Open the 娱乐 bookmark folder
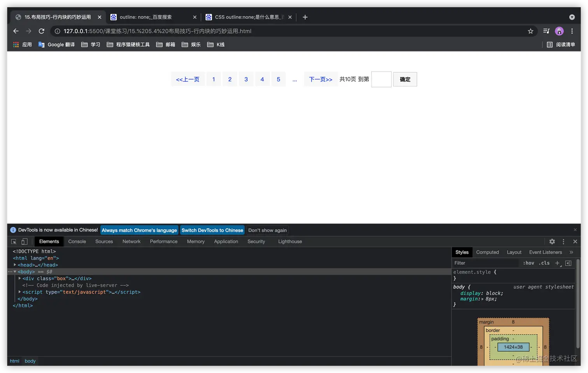Viewport: 588px width, 373px height. click(x=191, y=45)
